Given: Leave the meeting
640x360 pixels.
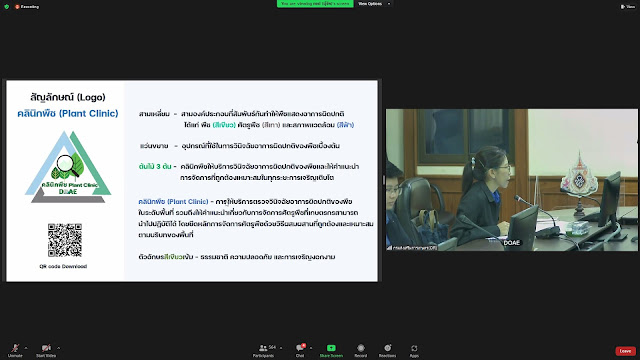Looking at the screenshot, I should [625, 351].
